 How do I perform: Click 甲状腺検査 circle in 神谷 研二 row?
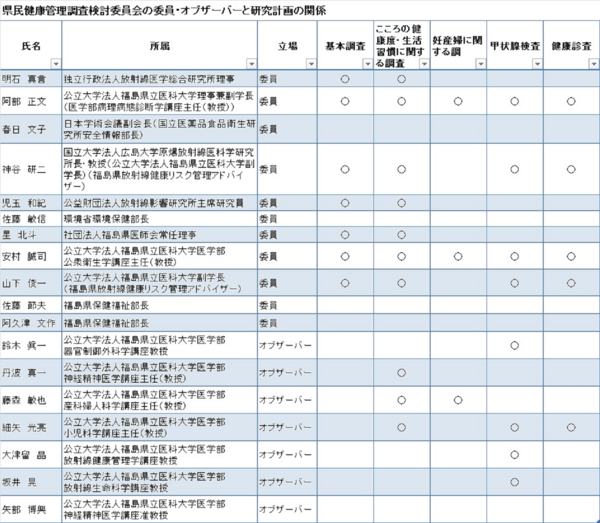pos(514,169)
